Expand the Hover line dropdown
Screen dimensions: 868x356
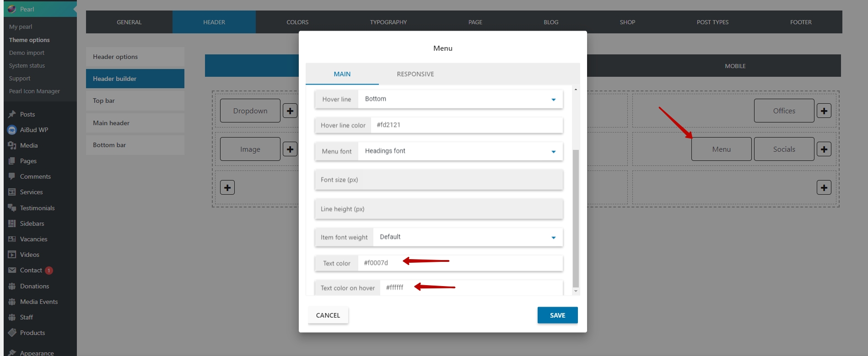(x=553, y=100)
